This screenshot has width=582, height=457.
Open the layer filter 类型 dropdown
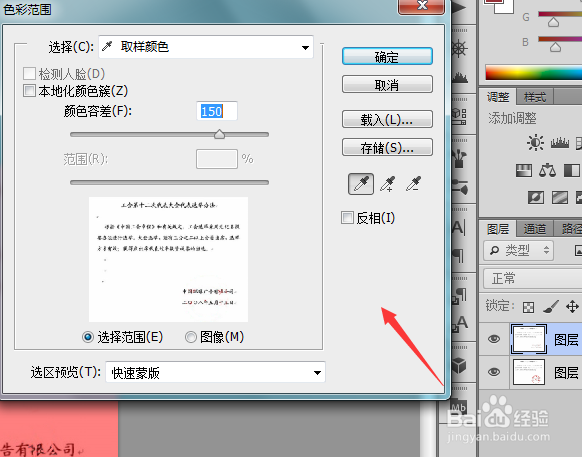(519, 251)
